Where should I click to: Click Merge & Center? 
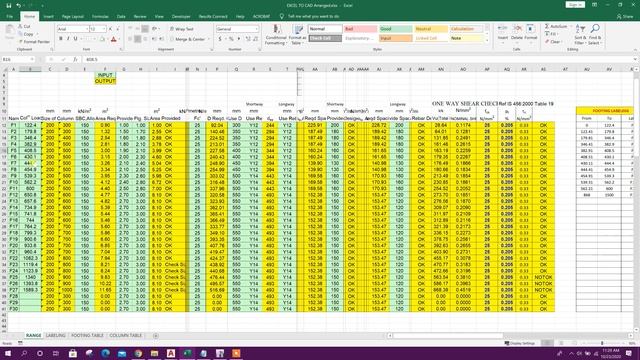(187, 39)
